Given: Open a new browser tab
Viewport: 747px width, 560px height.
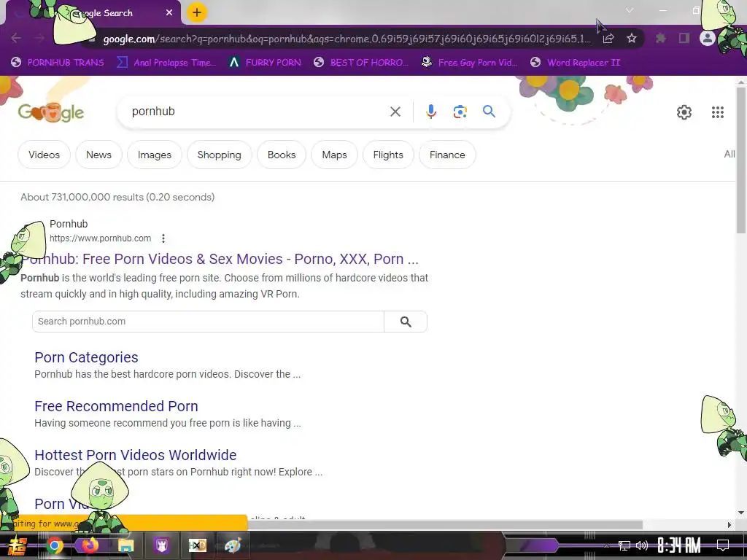Looking at the screenshot, I should (x=197, y=13).
